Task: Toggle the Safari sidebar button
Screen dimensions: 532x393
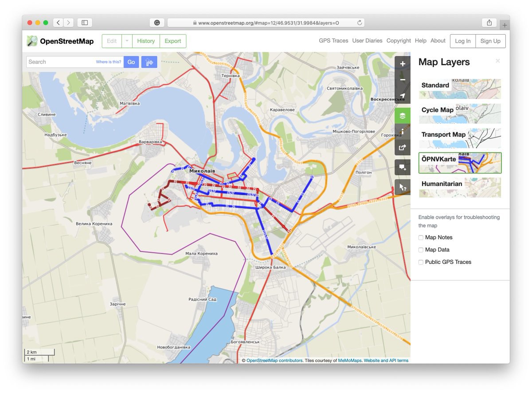Action: click(85, 23)
